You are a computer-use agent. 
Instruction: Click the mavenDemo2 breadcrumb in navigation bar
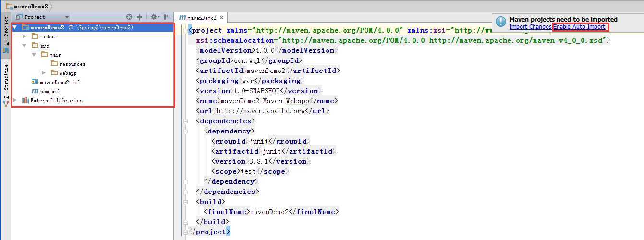pyautogui.click(x=31, y=6)
